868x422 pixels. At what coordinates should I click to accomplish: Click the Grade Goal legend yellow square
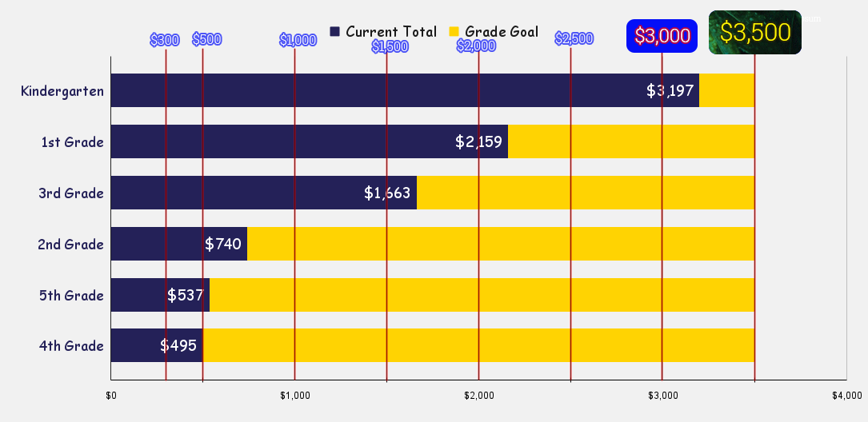click(x=454, y=32)
